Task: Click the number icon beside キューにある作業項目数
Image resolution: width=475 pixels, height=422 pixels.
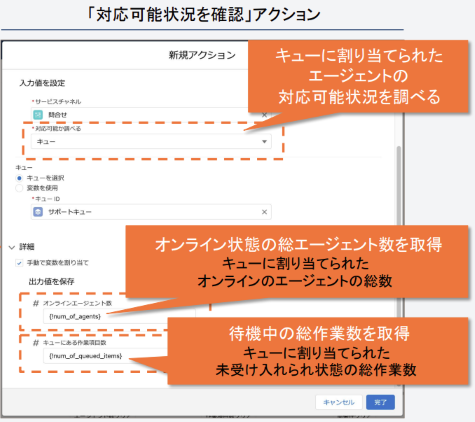Action: [x=36, y=343]
